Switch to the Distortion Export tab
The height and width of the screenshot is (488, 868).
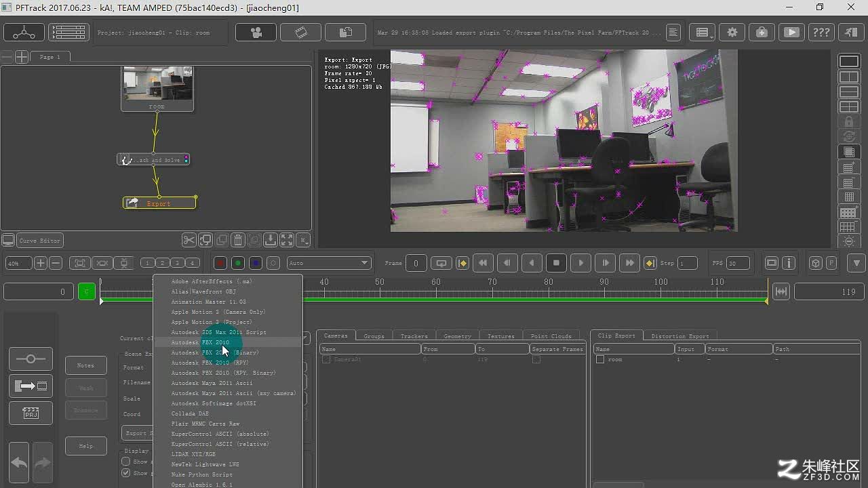(679, 335)
